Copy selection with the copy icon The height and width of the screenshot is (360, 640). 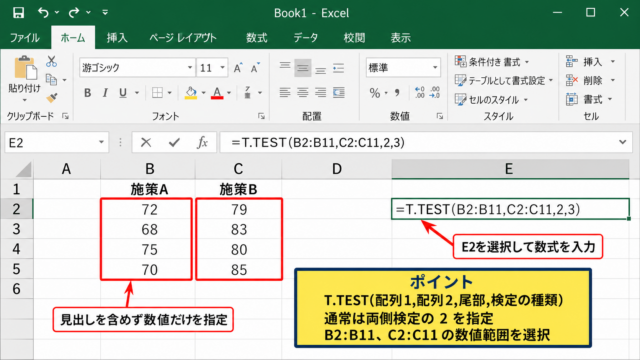click(51, 80)
